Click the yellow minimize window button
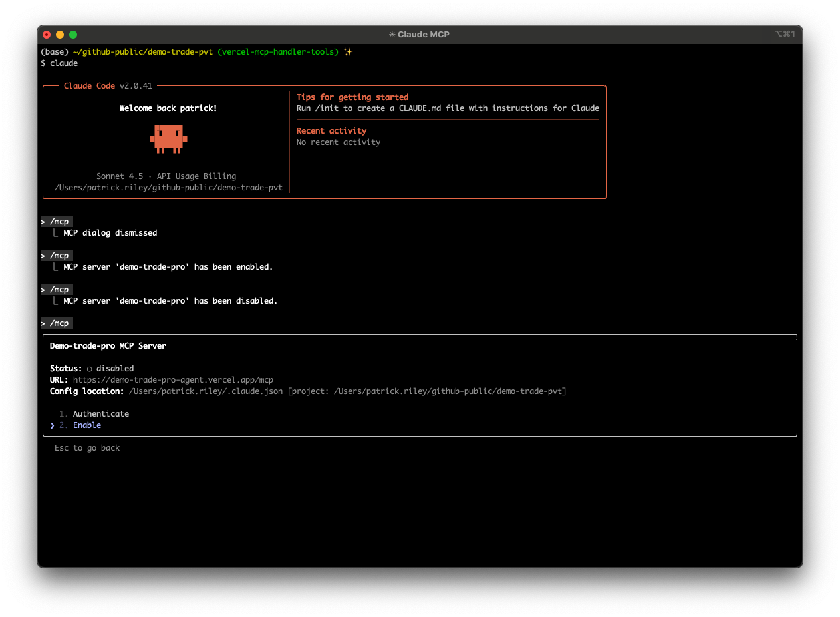Image resolution: width=840 pixels, height=617 pixels. click(60, 35)
